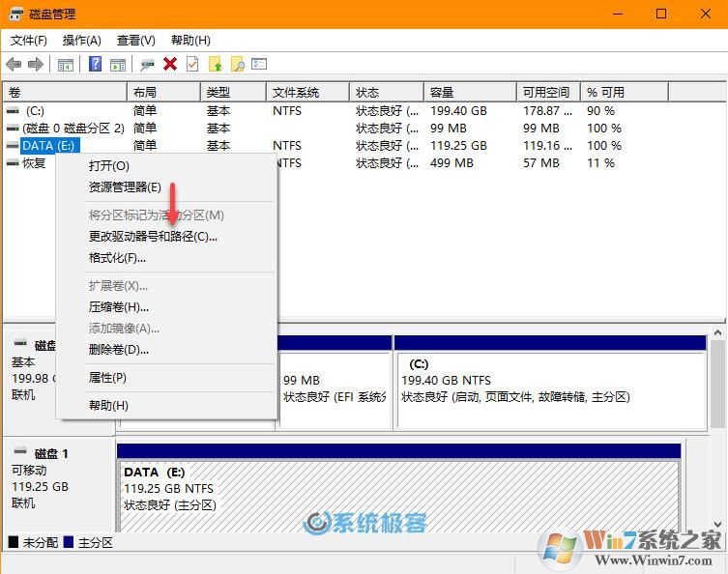Open the 文件(F) menu
The image size is (728, 574).
(x=29, y=40)
